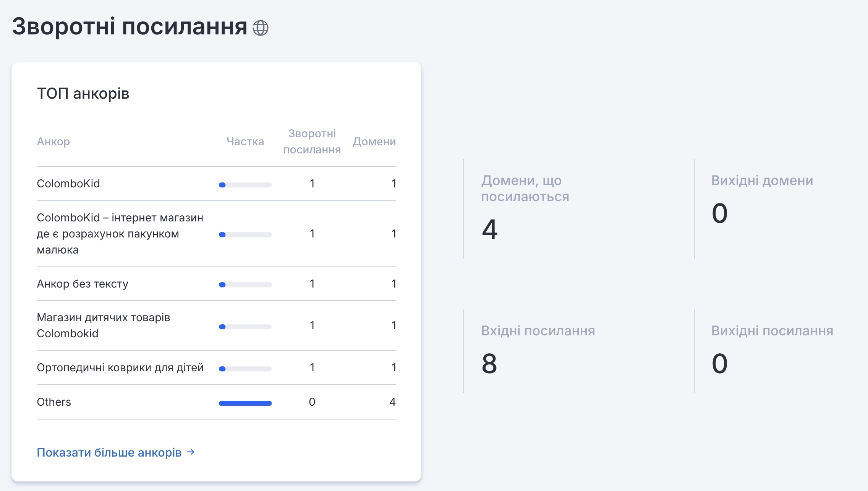The height and width of the screenshot is (491, 868).
Task: Select the Ортопедичні коврики для дітей anchor
Action: point(120,367)
